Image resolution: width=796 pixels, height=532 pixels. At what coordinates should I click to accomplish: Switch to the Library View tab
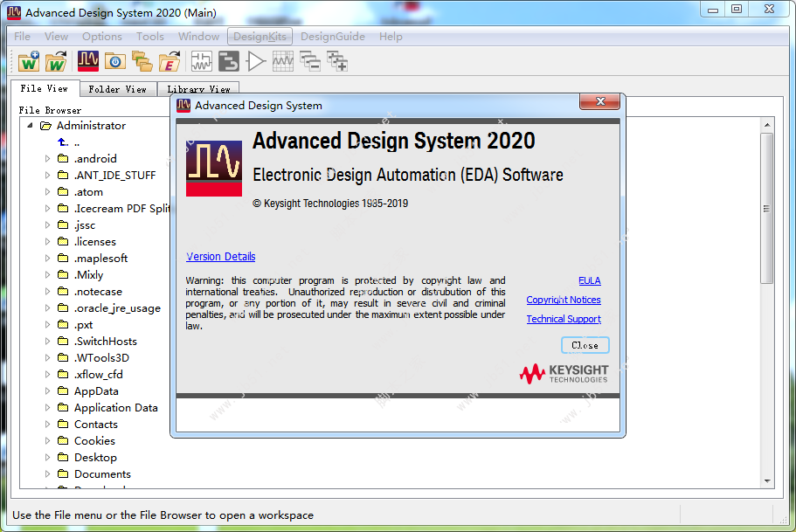(x=198, y=89)
